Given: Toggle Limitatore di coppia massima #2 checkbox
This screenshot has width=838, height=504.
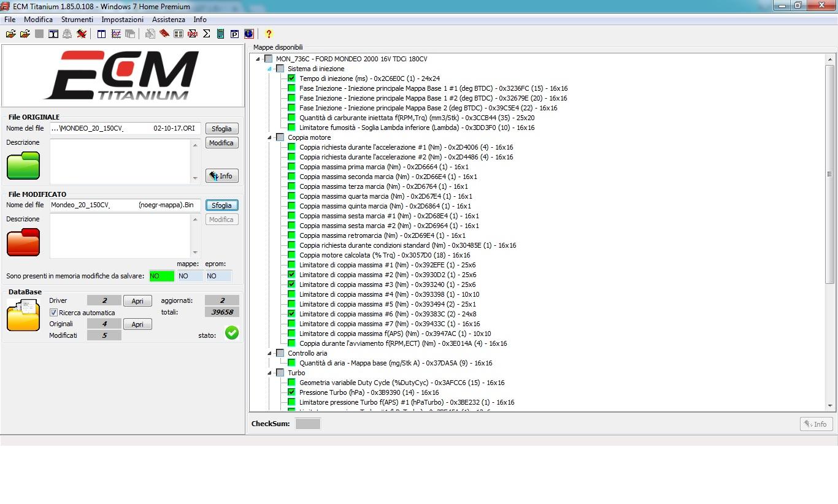Looking at the screenshot, I should tap(291, 275).
